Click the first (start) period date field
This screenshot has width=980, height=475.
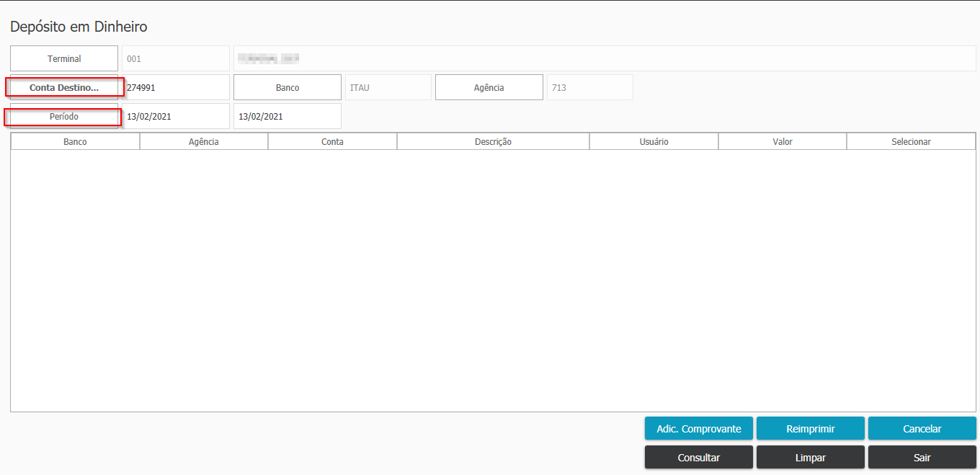pos(176,116)
